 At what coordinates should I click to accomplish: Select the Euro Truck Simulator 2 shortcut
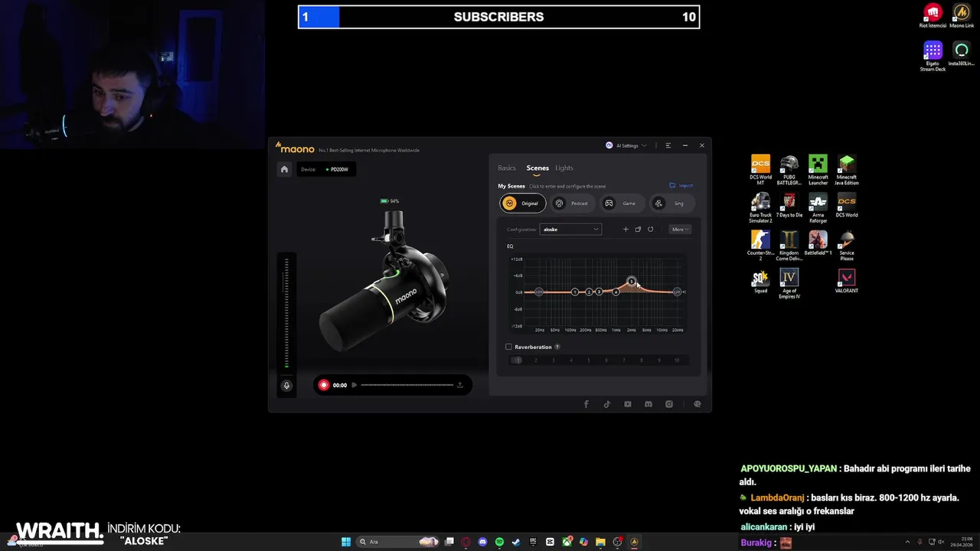[760, 208]
